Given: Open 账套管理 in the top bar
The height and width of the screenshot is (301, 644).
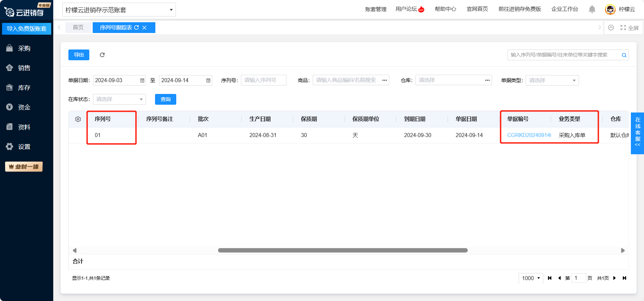Looking at the screenshot, I should pyautogui.click(x=376, y=9).
